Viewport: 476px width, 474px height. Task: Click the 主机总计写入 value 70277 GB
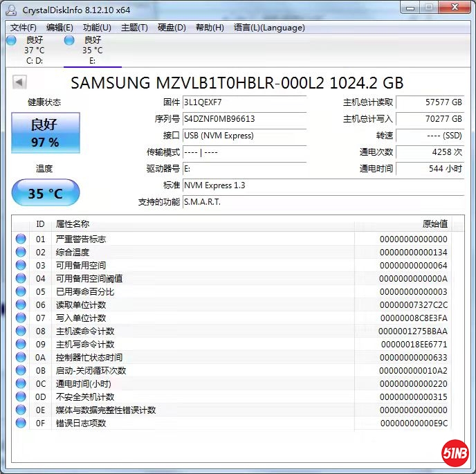click(x=430, y=119)
